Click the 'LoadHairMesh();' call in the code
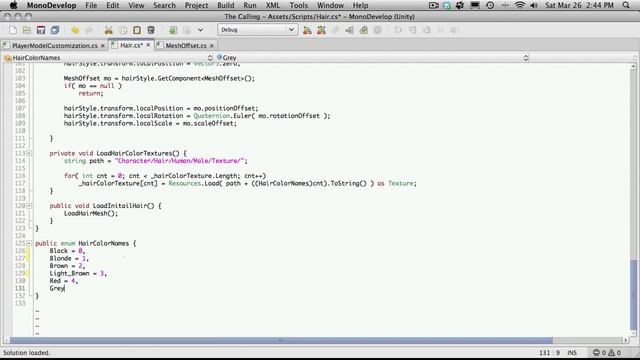Screen dimensions: 640x360 91,213
